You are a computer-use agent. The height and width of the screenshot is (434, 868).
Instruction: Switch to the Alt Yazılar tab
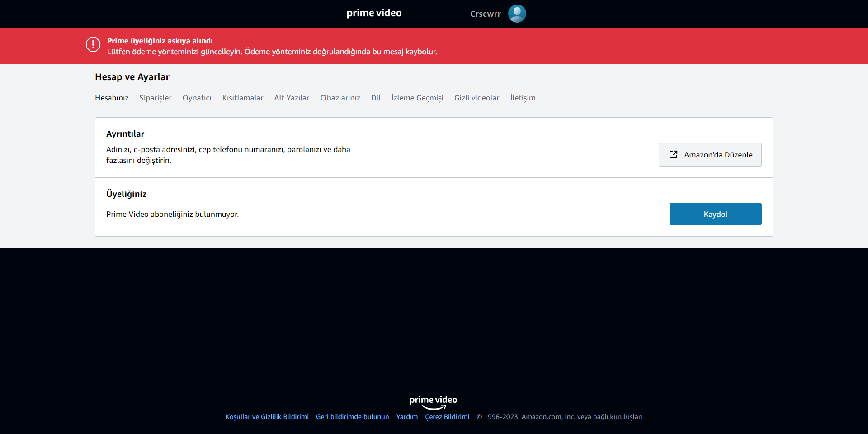coord(292,98)
